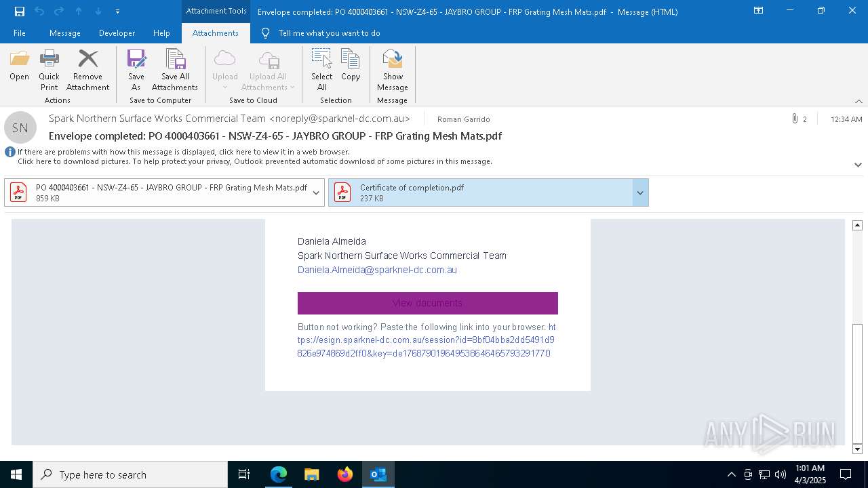Click the taskbar search box
The height and width of the screenshot is (488, 868).
tap(130, 474)
